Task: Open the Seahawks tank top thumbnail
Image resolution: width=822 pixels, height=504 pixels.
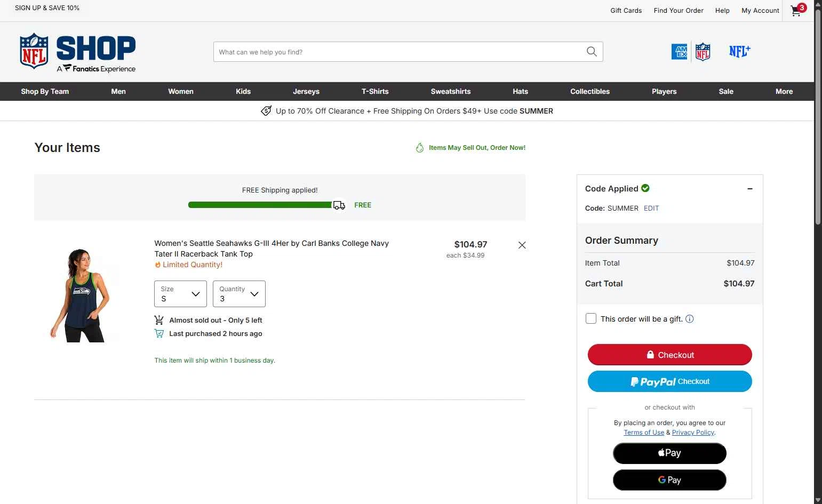Action: 79,295
